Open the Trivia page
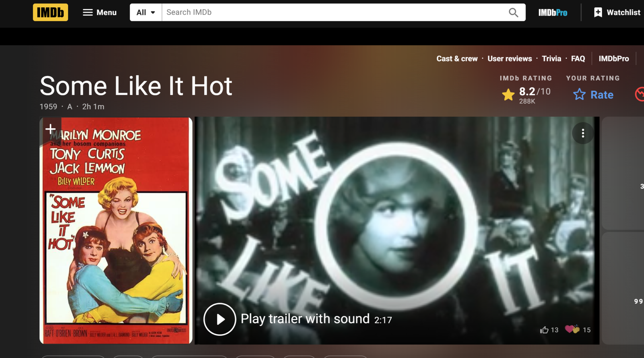Viewport: 644px width, 358px height. click(x=551, y=59)
